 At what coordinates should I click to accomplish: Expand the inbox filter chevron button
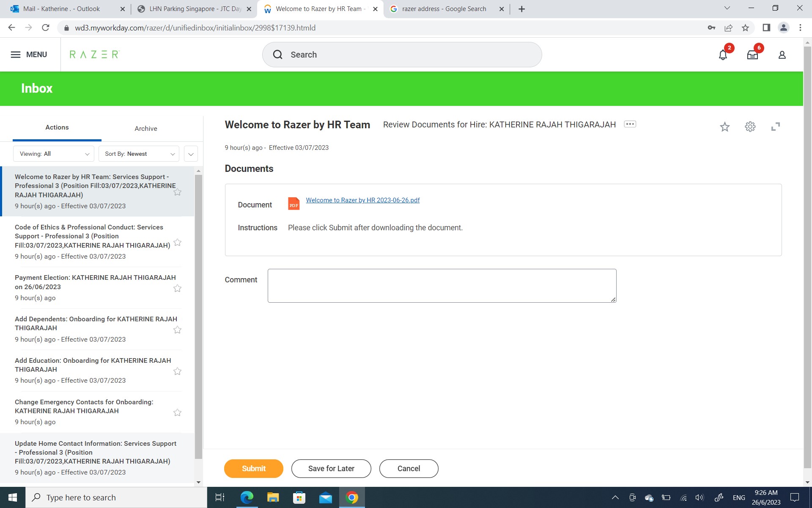coord(191,154)
